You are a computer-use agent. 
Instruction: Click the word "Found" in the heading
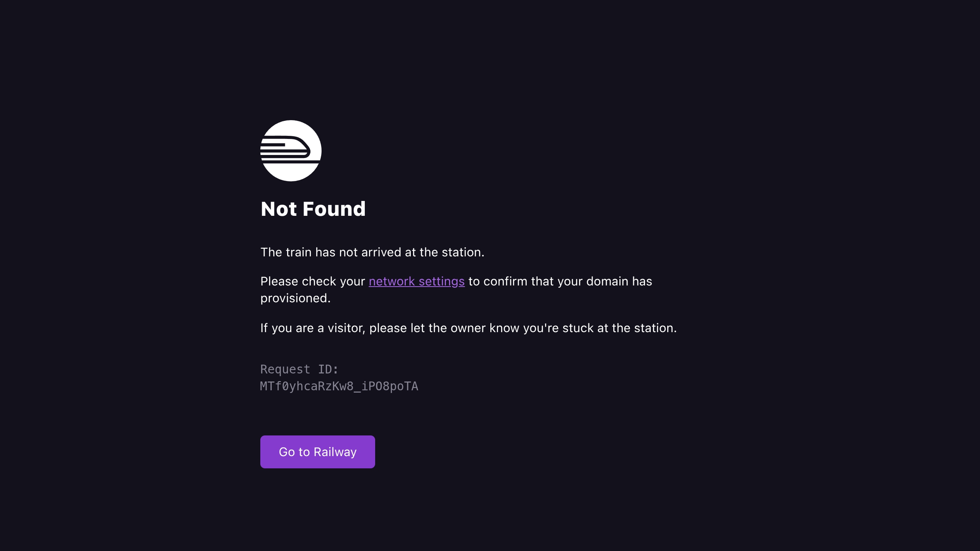tap(334, 209)
